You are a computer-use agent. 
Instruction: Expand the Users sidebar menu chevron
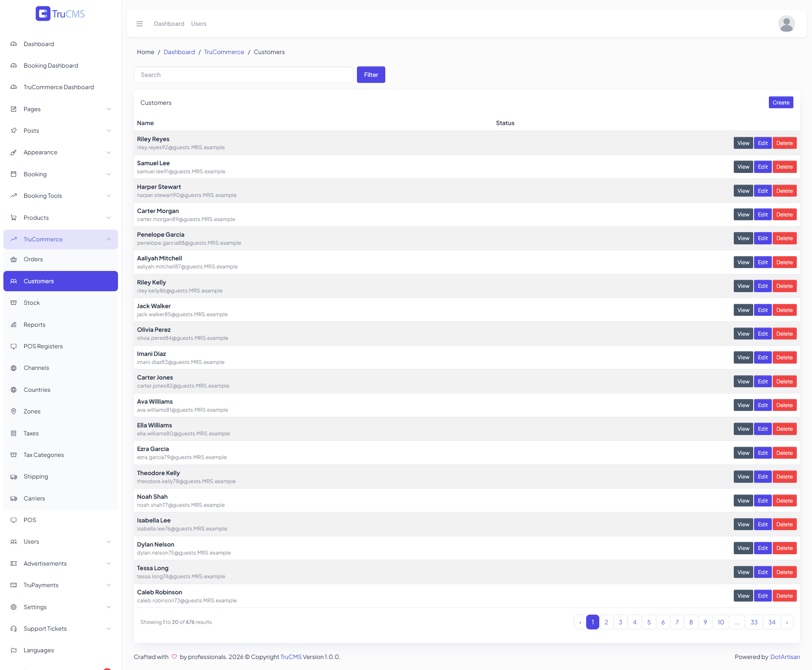[x=109, y=541]
